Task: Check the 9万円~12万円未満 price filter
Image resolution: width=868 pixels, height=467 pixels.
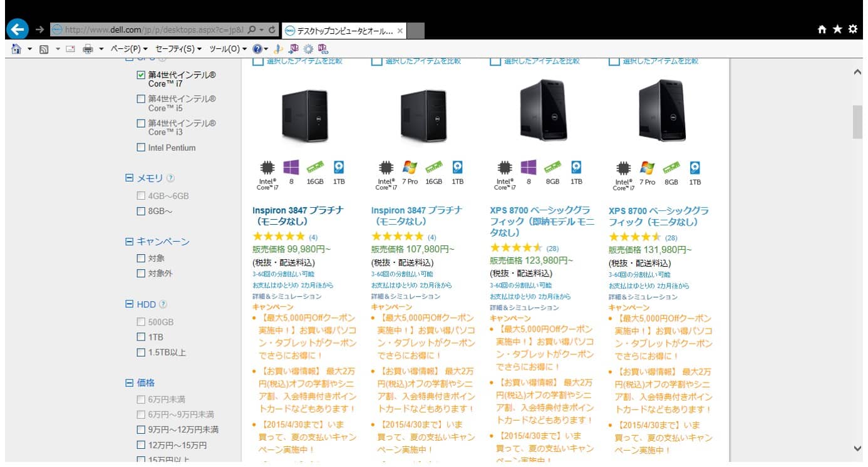Action: 141,430
